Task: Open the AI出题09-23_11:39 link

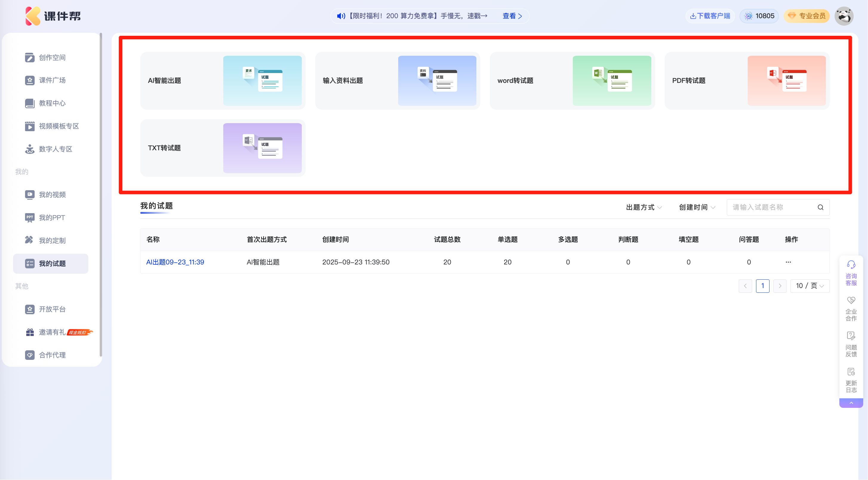Action: 175,262
